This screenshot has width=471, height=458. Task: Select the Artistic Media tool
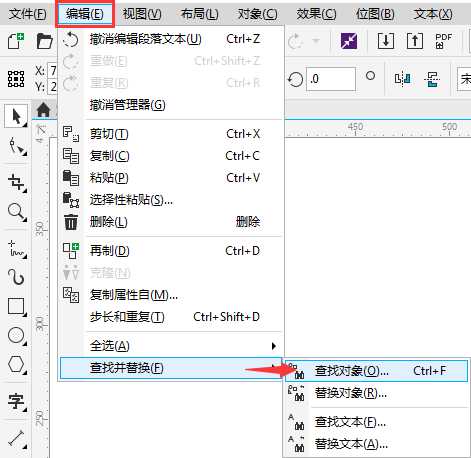[17, 277]
